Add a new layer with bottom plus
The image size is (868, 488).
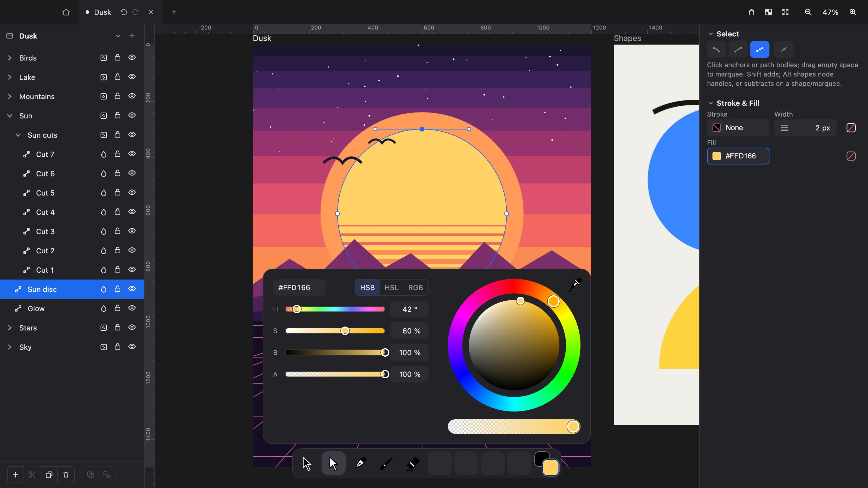coord(15,475)
